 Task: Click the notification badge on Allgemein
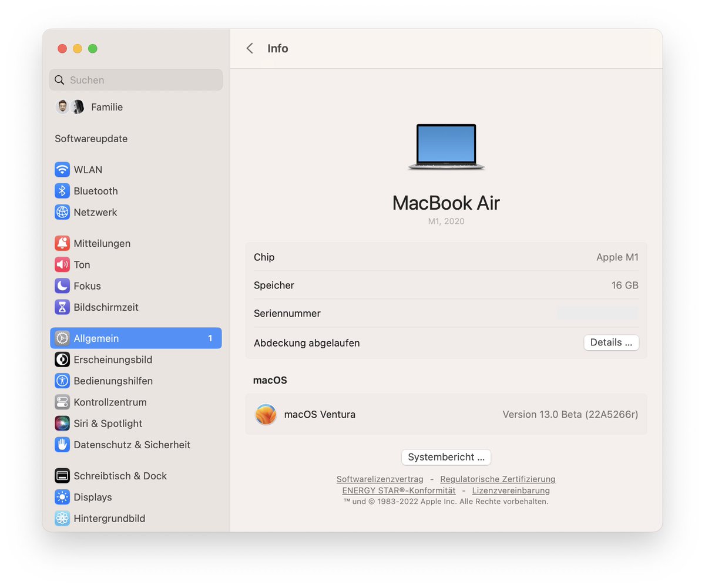click(x=210, y=338)
